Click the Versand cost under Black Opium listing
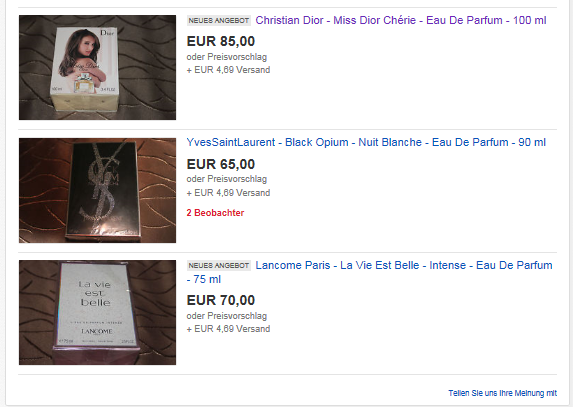Screen dimensions: 573x407 (x=228, y=193)
